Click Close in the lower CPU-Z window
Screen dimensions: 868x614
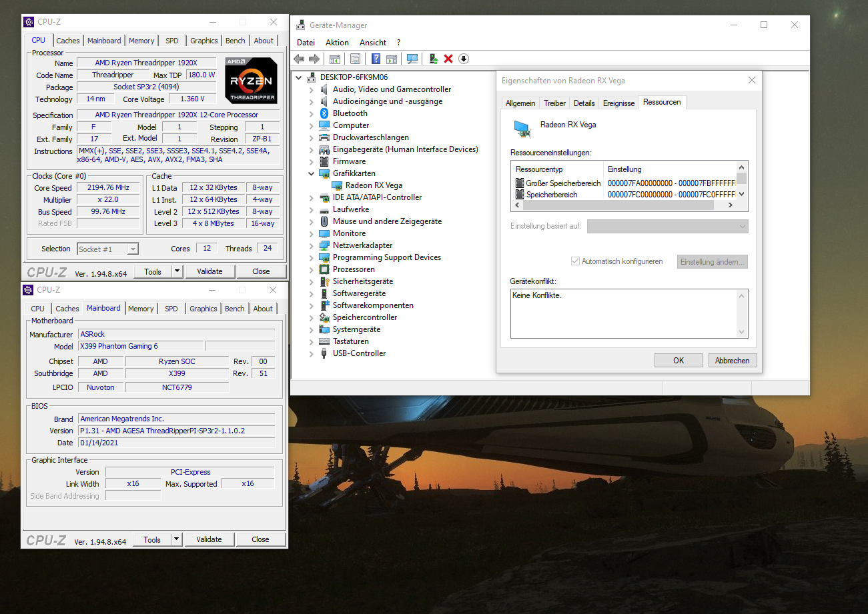click(x=261, y=539)
